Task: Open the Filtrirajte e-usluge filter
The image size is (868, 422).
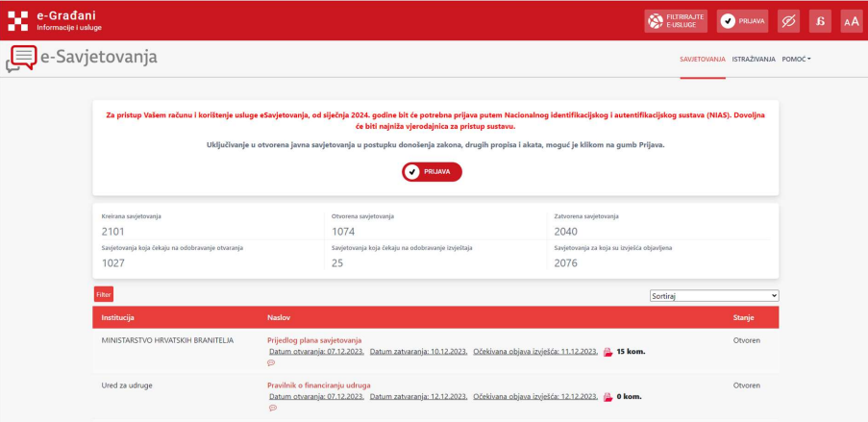Action: coord(676,21)
